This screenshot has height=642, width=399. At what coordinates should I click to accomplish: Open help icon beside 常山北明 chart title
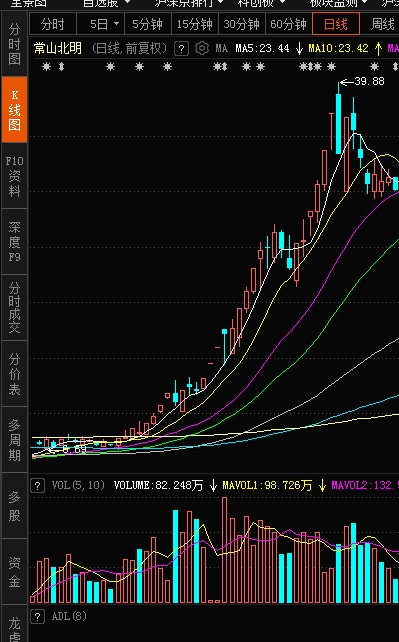pyautogui.click(x=181, y=49)
